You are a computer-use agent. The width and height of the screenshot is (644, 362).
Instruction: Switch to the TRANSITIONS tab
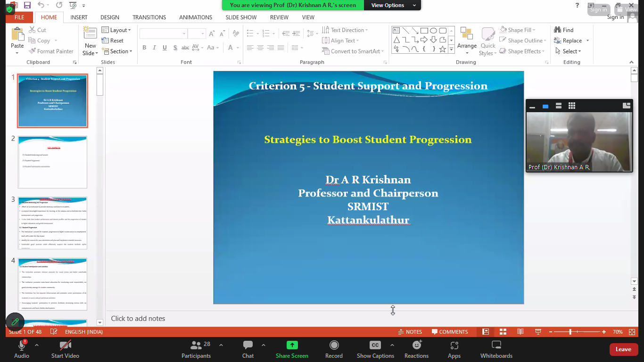[x=149, y=17]
